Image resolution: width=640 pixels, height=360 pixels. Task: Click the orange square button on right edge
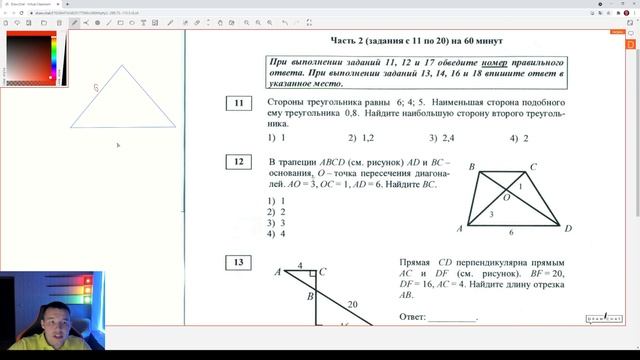click(x=631, y=44)
